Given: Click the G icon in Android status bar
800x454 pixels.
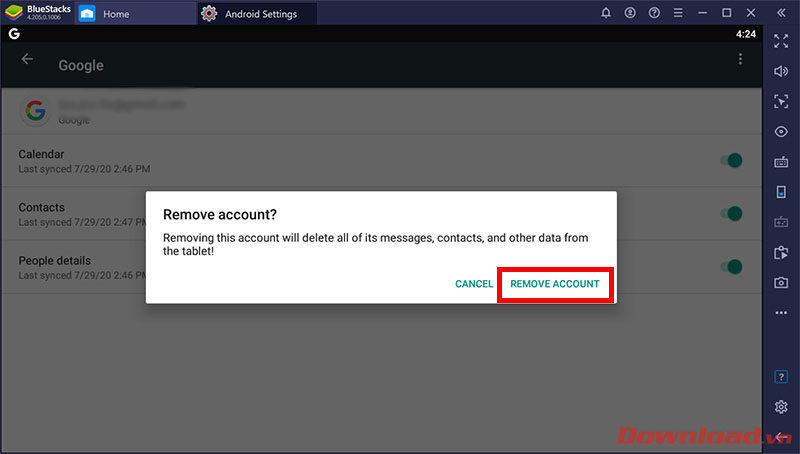Looking at the screenshot, I should (14, 34).
